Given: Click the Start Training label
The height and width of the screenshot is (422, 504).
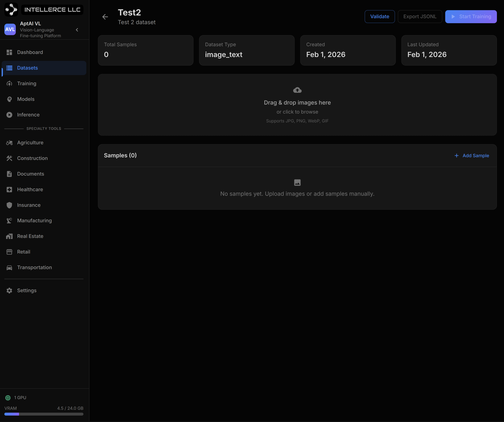Looking at the screenshot, I should [x=475, y=17].
